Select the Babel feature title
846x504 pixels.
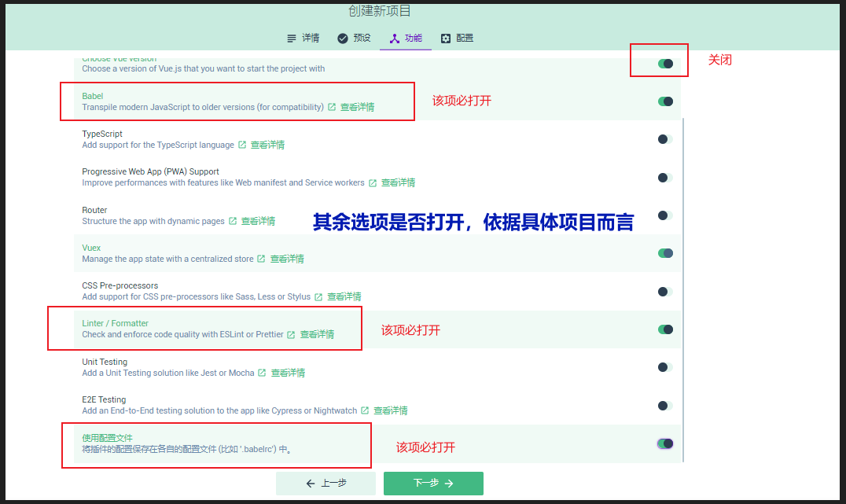click(x=92, y=95)
